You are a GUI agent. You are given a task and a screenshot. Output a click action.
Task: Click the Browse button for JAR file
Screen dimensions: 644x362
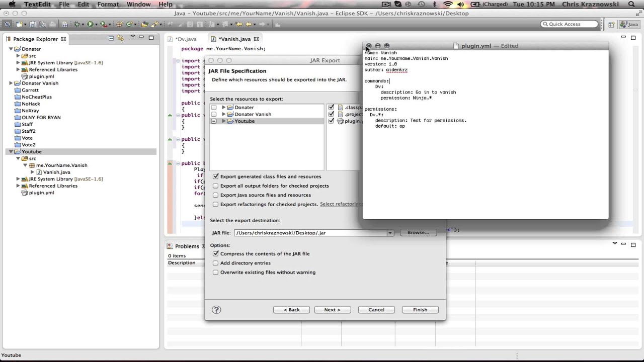[418, 233]
